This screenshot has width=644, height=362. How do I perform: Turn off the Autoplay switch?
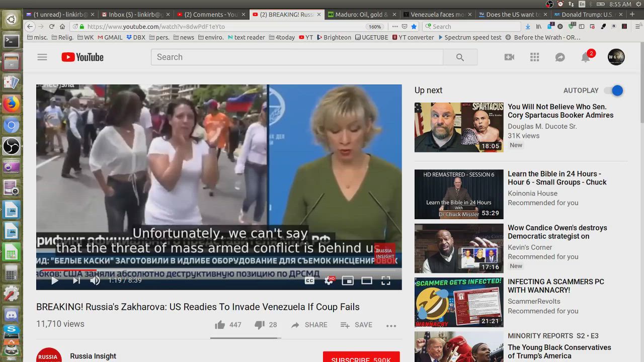(614, 90)
